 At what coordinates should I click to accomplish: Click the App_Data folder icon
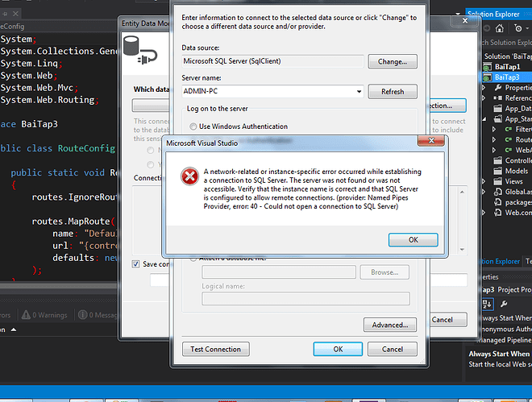[x=497, y=108]
